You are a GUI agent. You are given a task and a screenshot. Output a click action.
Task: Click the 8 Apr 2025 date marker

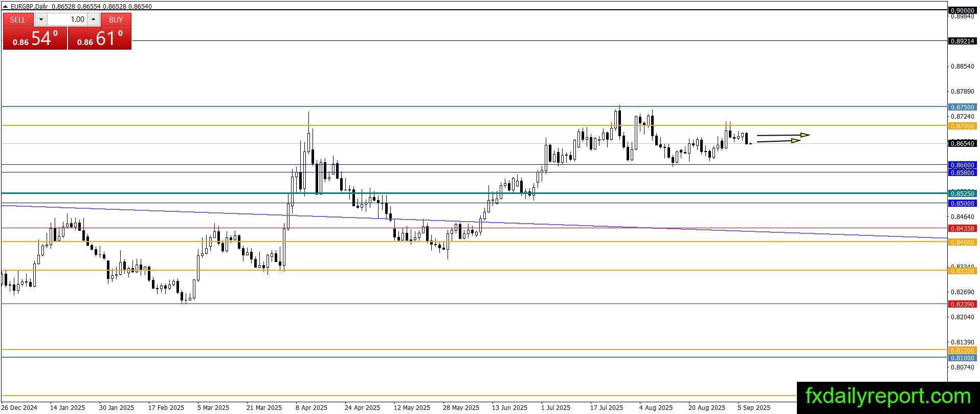pyautogui.click(x=311, y=408)
